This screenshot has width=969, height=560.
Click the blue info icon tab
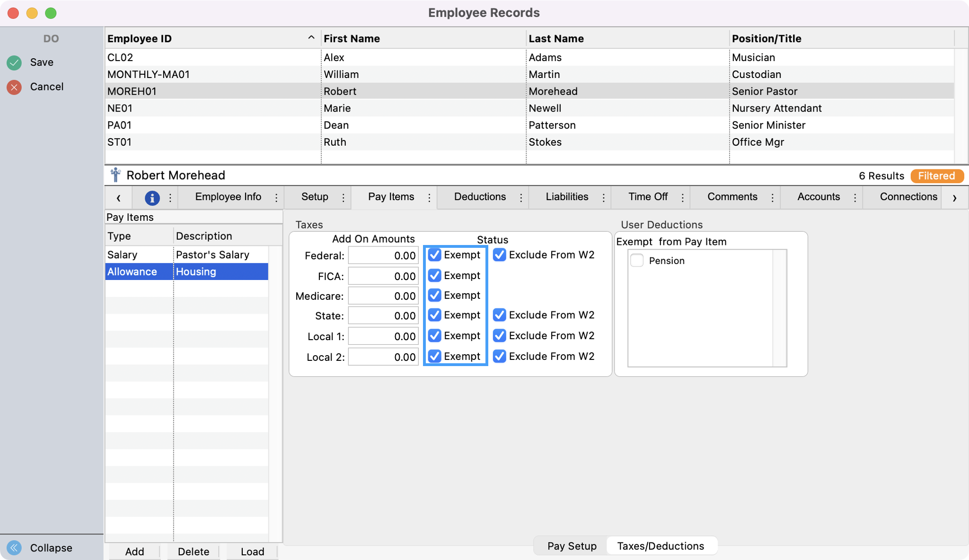pyautogui.click(x=152, y=198)
